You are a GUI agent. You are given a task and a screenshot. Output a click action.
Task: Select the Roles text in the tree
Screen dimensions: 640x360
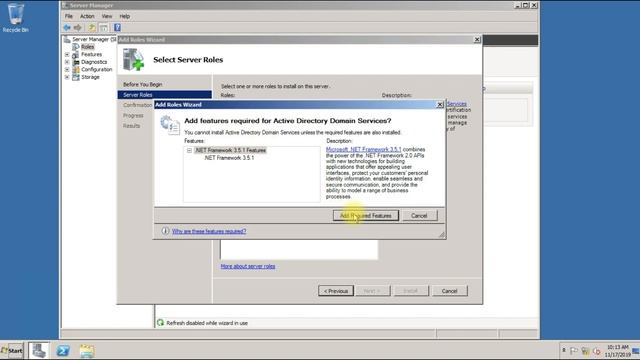tap(87, 47)
